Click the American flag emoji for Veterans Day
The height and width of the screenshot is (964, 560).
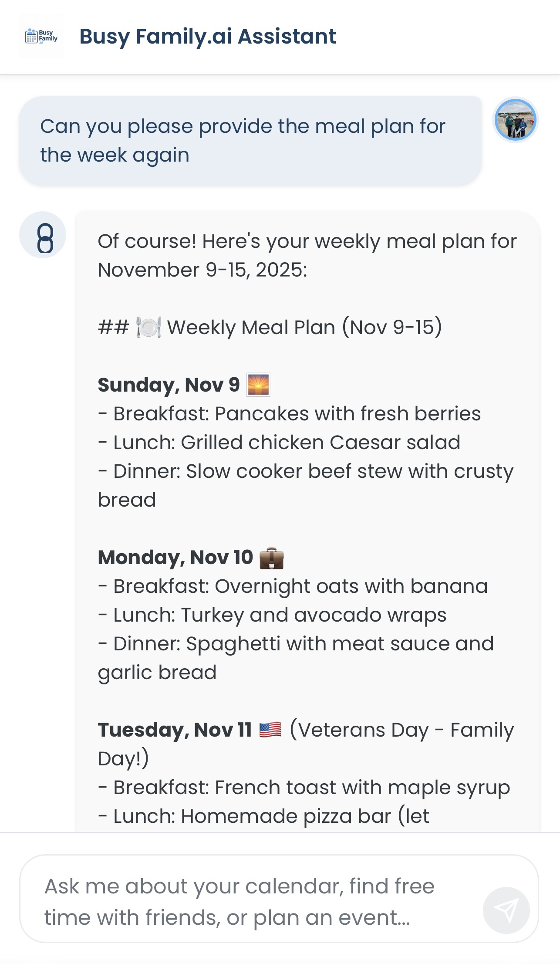click(269, 728)
